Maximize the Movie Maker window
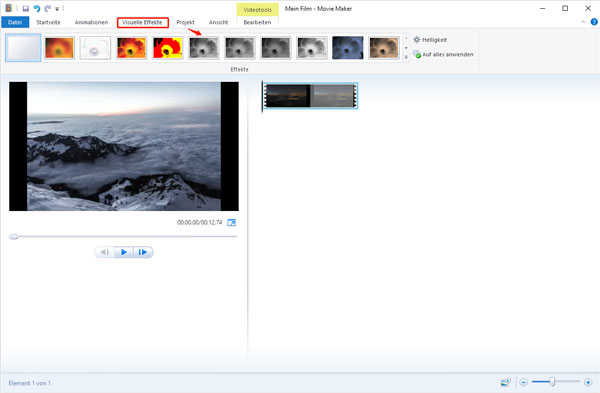600x393 pixels. 565,8
